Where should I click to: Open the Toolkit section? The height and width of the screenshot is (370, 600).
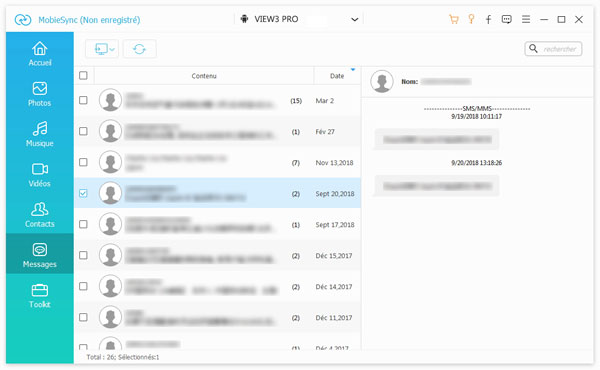pyautogui.click(x=40, y=295)
